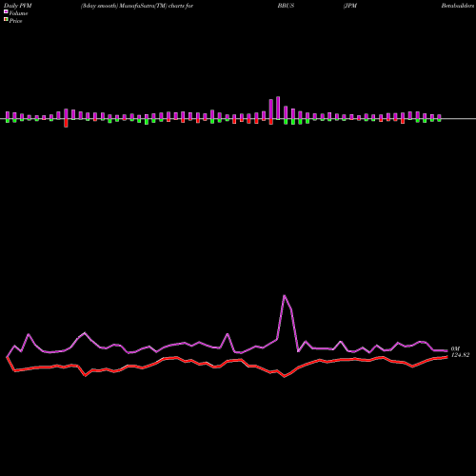Select the 'Price' legend label
Screen dimensions: 476x476
pos(15,21)
